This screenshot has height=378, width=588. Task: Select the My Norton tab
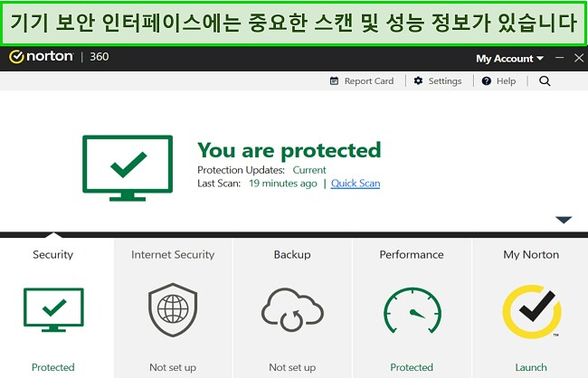530,308
